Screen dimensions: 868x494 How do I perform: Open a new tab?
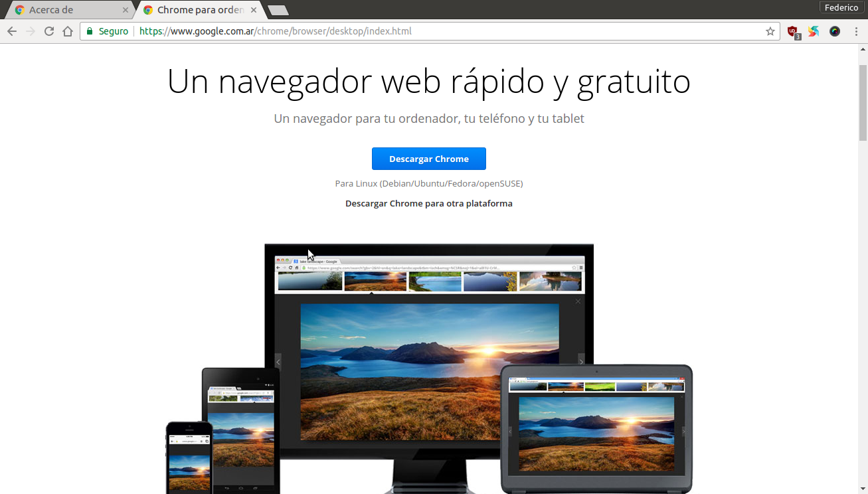tap(278, 10)
